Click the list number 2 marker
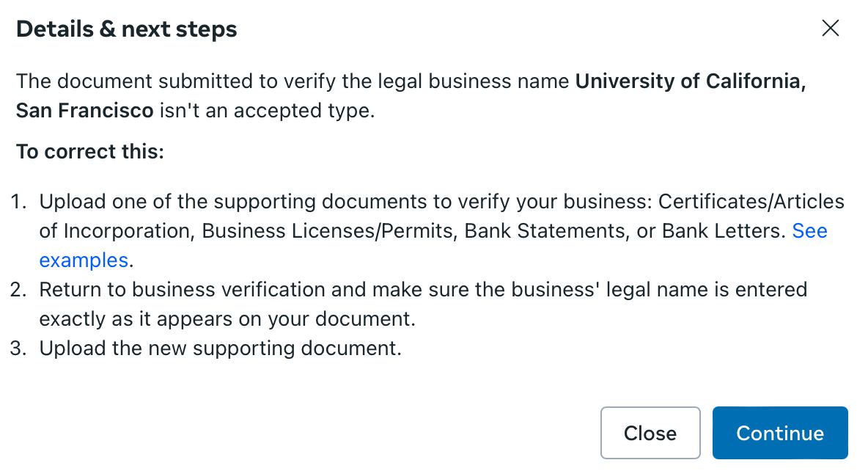The height and width of the screenshot is (471, 868). tap(18, 290)
